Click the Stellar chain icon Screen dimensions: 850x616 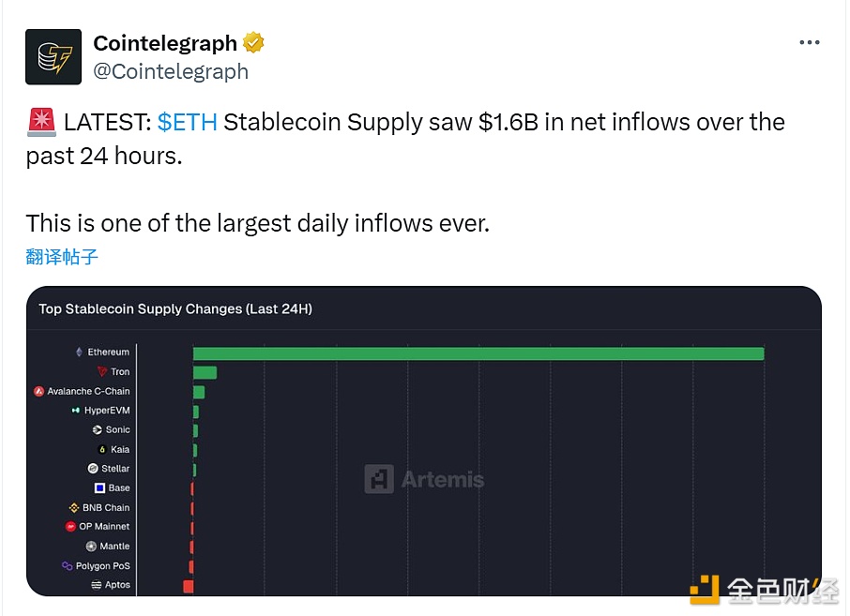(x=93, y=469)
